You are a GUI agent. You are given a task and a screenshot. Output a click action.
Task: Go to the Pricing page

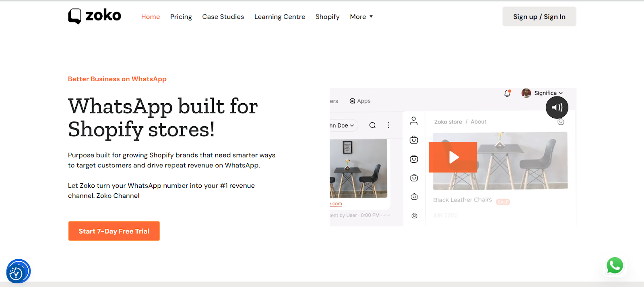(181, 16)
